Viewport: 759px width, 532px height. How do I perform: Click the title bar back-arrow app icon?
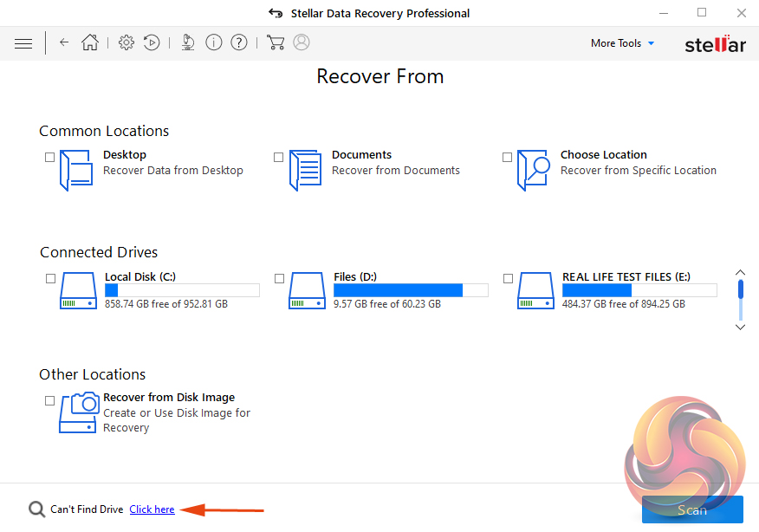click(x=276, y=13)
